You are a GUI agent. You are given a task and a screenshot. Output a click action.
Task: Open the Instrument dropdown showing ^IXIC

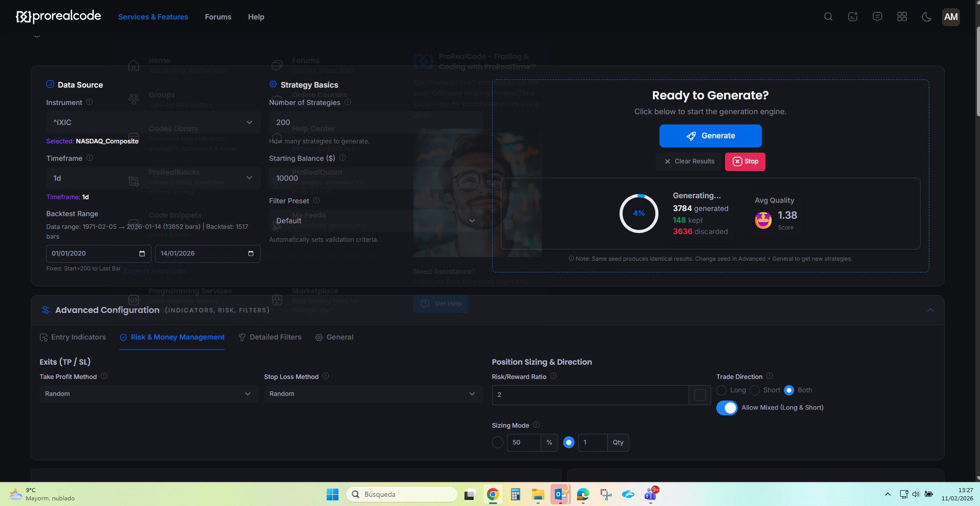click(x=153, y=122)
